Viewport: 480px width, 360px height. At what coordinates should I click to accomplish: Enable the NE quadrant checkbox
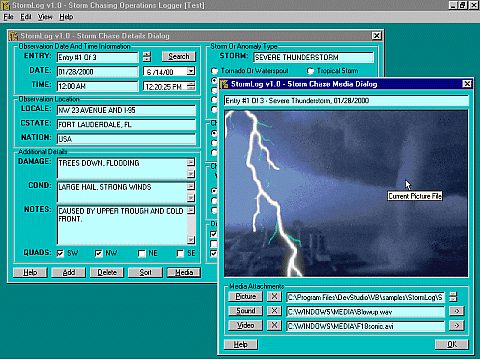coord(142,254)
